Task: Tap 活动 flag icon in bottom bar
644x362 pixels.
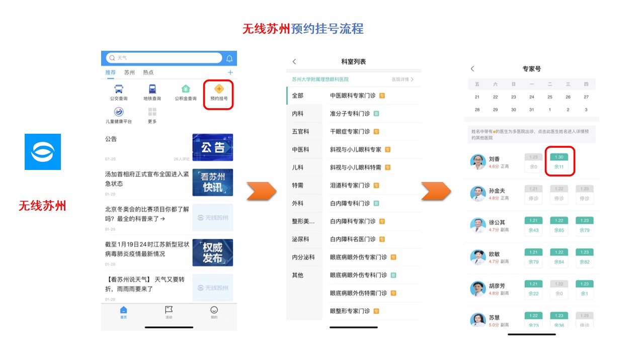Action: click(x=169, y=310)
